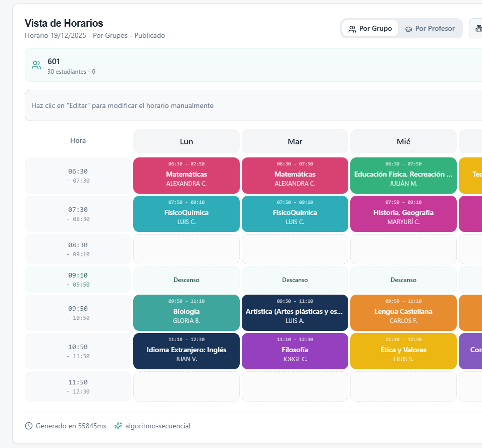Click the graduation cap icon beside Por Profesor
The width and height of the screenshot is (482, 448).
click(408, 28)
